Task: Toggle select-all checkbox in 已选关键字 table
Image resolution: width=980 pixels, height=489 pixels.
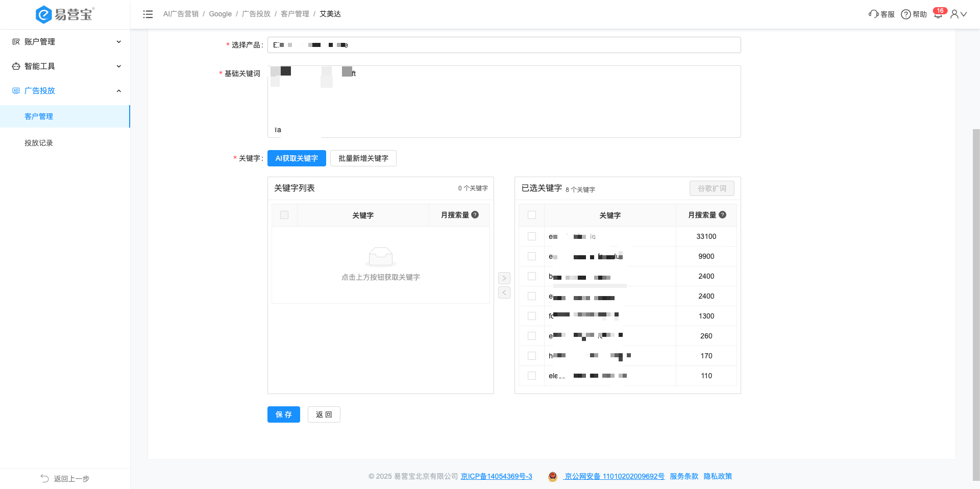Action: [x=532, y=215]
